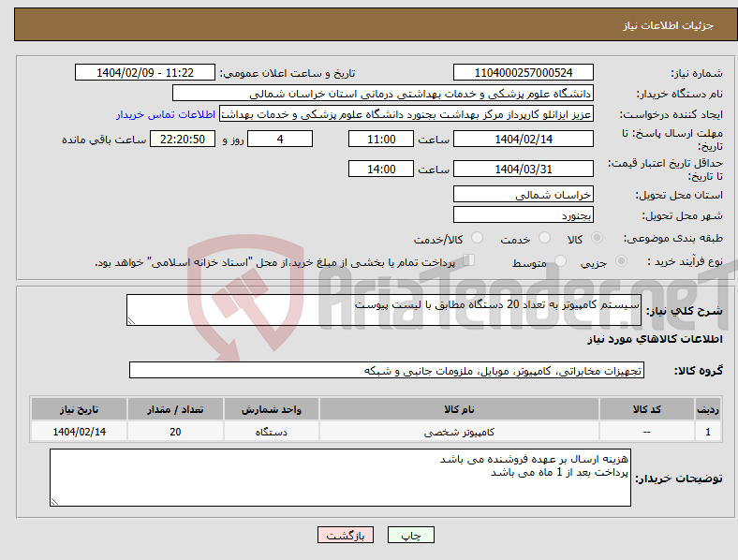Toggle the اسناد خزانه اسلامی payment checkbox
The image size is (738, 560).
click(469, 259)
